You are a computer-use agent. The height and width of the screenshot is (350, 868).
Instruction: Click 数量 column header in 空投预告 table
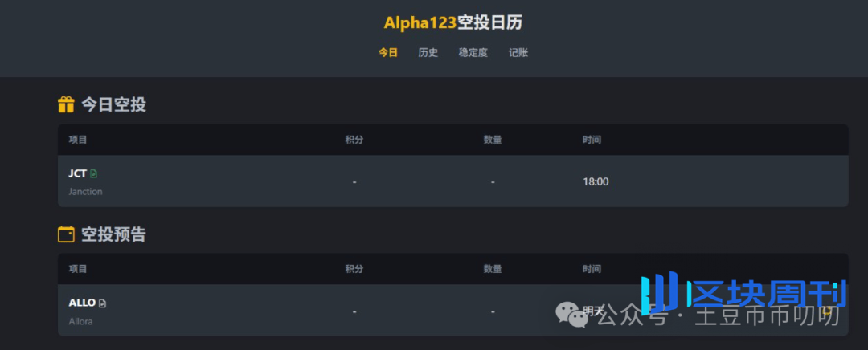point(493,269)
